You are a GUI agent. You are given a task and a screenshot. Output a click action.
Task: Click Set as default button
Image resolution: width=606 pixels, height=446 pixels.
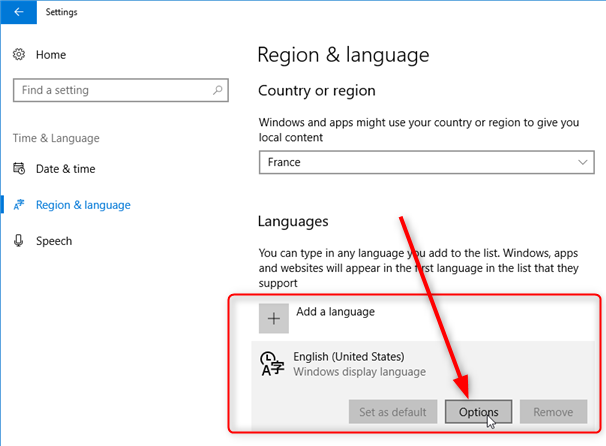tap(393, 412)
